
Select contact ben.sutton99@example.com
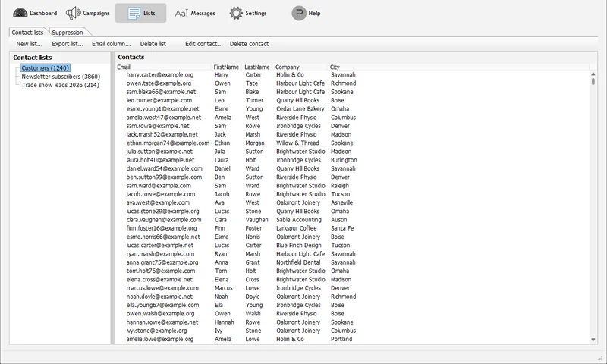tap(164, 177)
